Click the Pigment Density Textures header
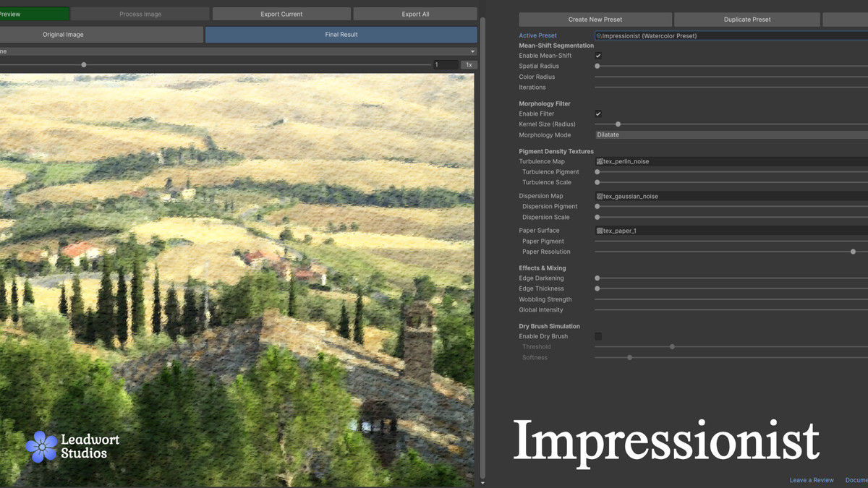Screen dimensions: 868x488 [x=556, y=151]
